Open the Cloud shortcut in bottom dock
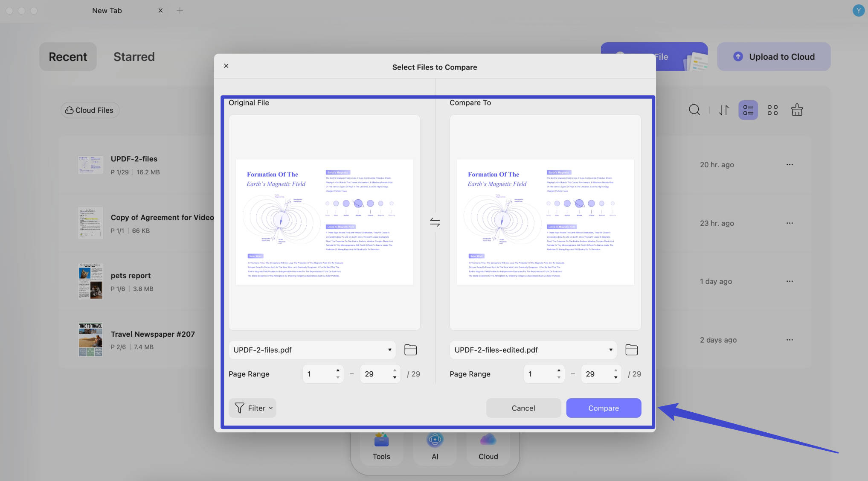This screenshot has width=868, height=481. point(488,447)
